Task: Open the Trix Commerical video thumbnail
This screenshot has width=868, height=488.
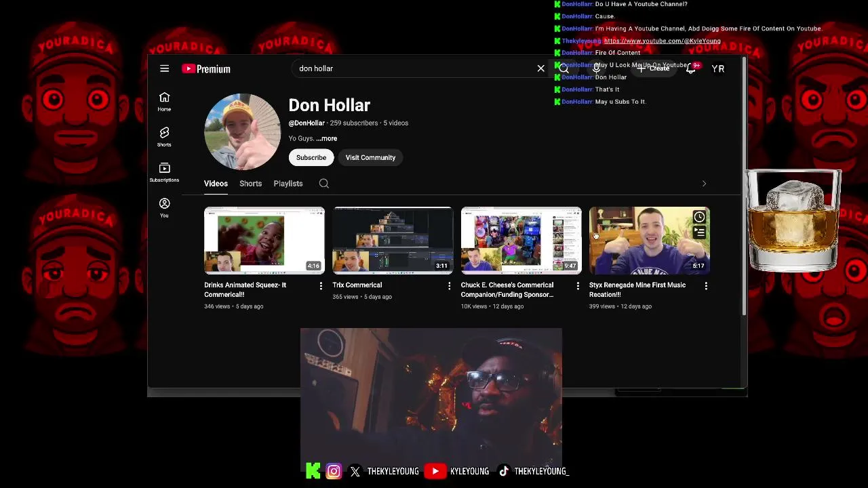Action: tap(393, 241)
